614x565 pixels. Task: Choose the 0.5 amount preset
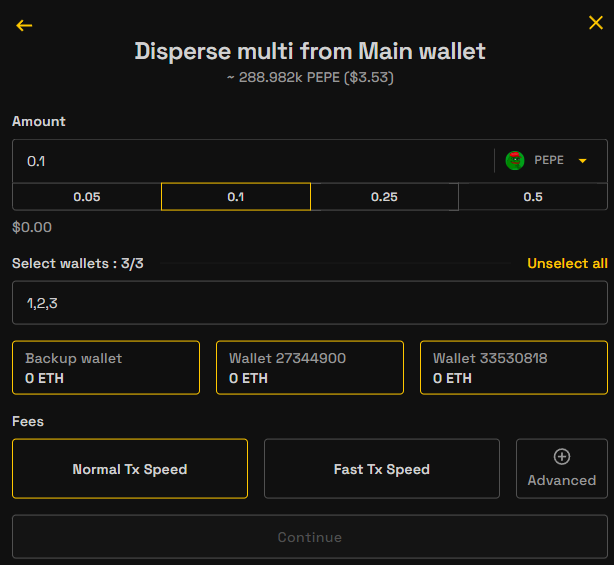tap(533, 197)
